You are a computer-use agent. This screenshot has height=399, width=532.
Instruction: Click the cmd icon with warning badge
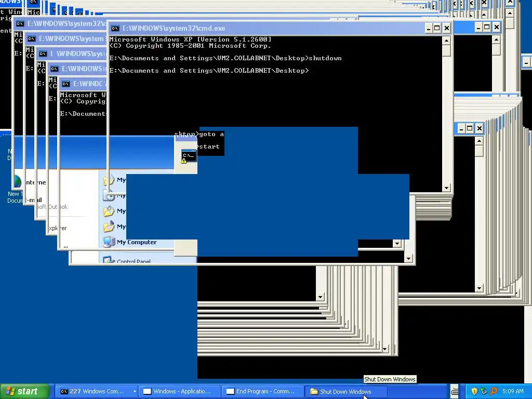(x=189, y=156)
